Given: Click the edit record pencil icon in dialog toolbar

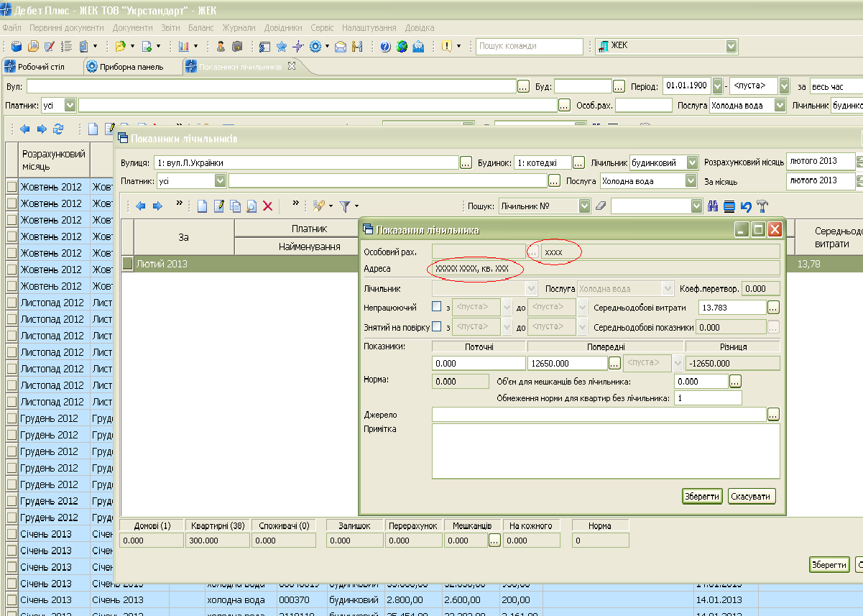Looking at the screenshot, I should pos(219,206).
